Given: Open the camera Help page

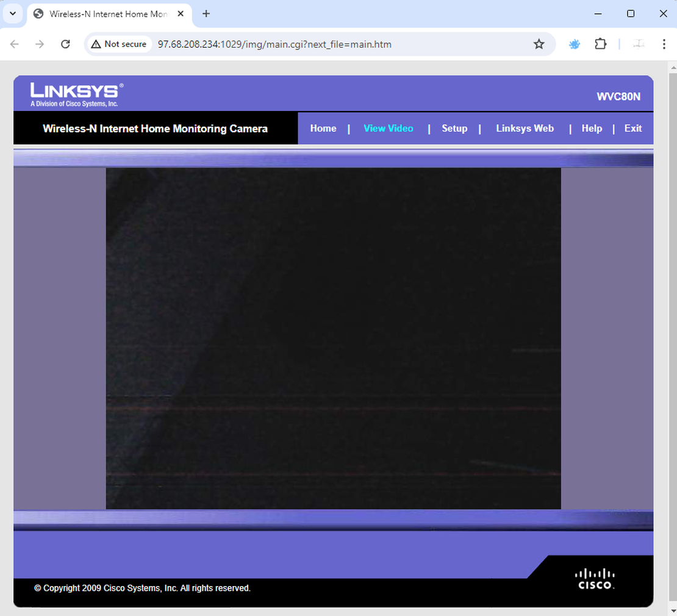Looking at the screenshot, I should (x=592, y=128).
